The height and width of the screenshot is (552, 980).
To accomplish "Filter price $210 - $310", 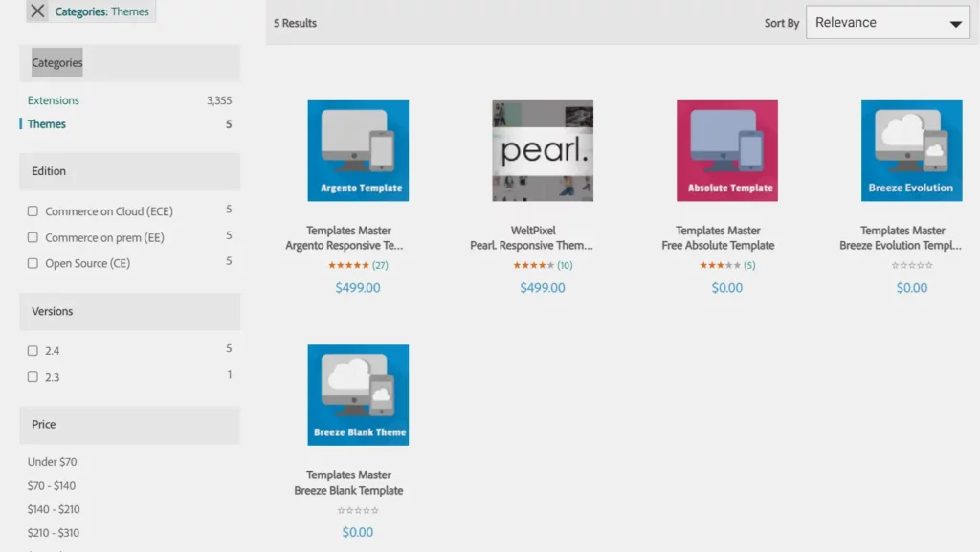I will pyautogui.click(x=54, y=533).
